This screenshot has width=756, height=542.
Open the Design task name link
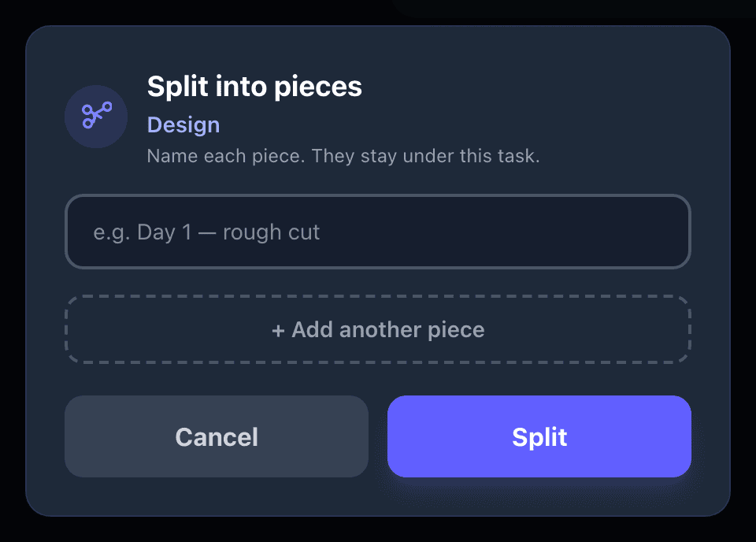[x=183, y=125]
